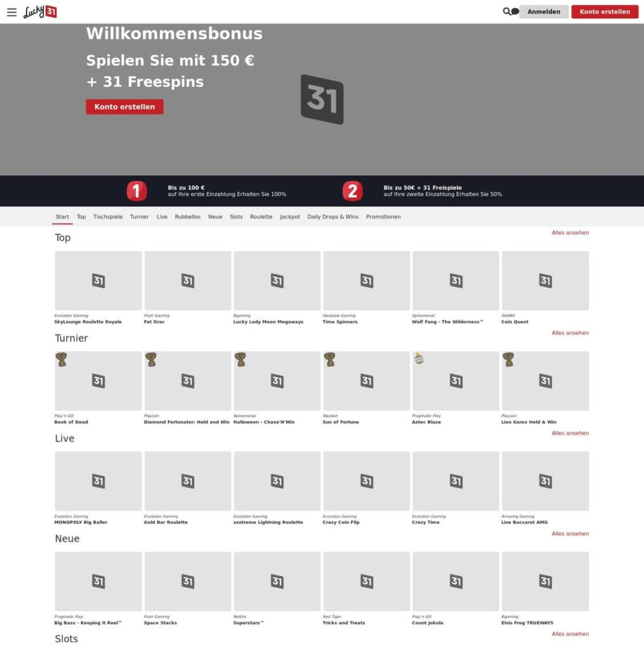The height and width of the screenshot is (650, 644).
Task: Click the number 1 first deposit badge
Action: point(136,191)
